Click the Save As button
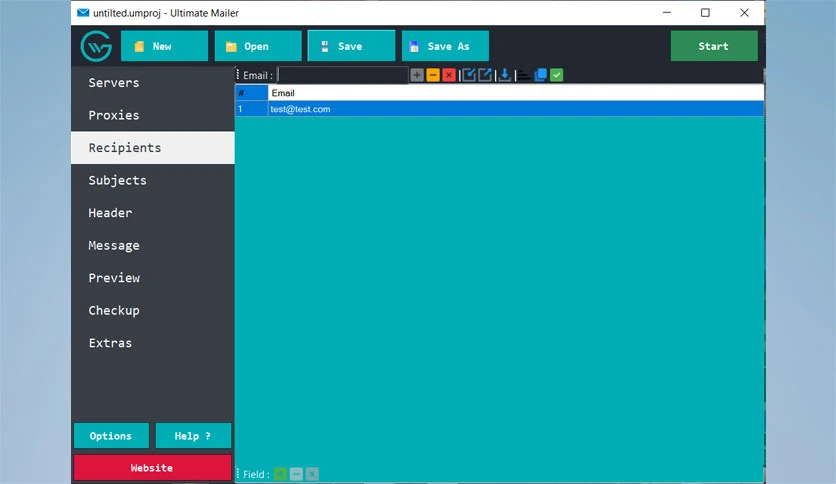 (445, 46)
